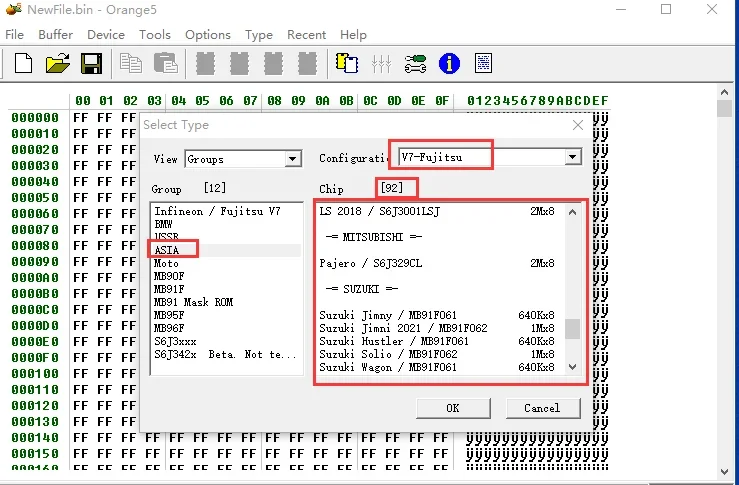Create a new file with toolbar icon

coord(23,63)
